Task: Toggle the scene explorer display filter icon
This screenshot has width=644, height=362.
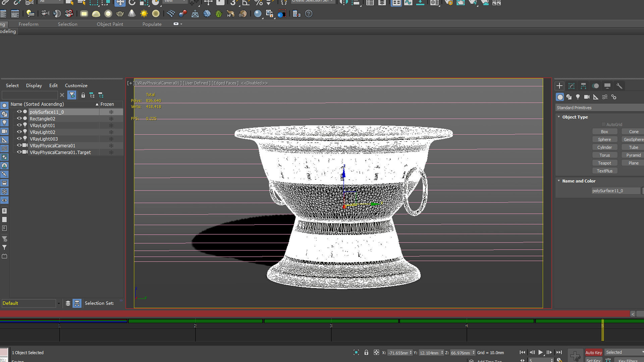Action: click(x=72, y=95)
